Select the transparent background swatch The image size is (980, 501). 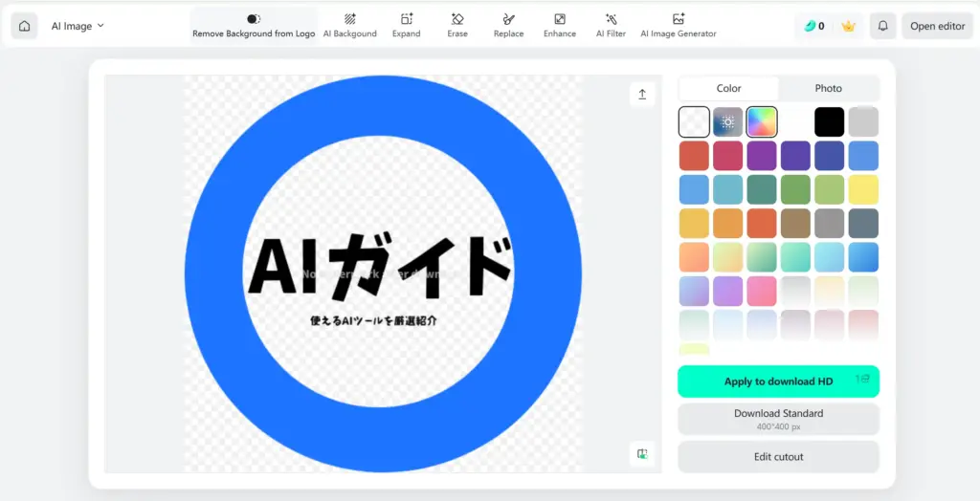click(x=694, y=121)
